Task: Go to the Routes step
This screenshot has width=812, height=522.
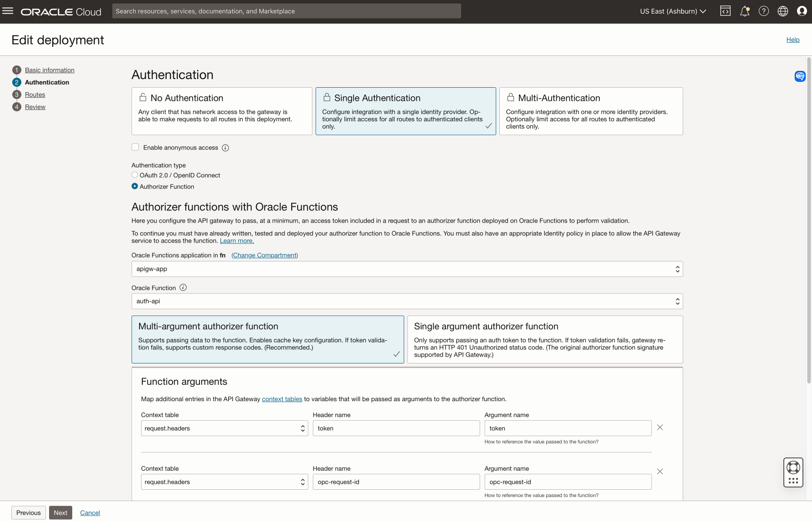Action: coord(35,94)
